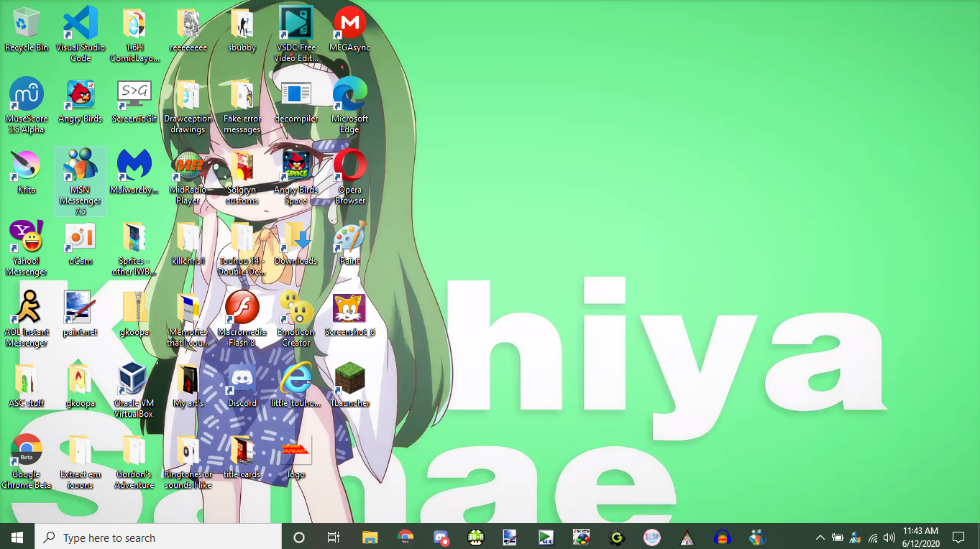Open the volume speaker tray icon
980x549 pixels.
point(889,537)
